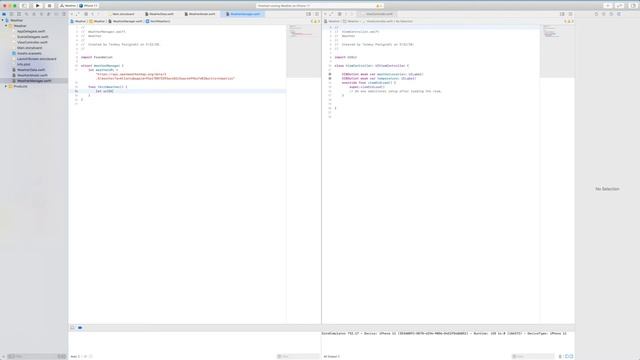Select AppDelegate.swift in navigator

coord(31,31)
